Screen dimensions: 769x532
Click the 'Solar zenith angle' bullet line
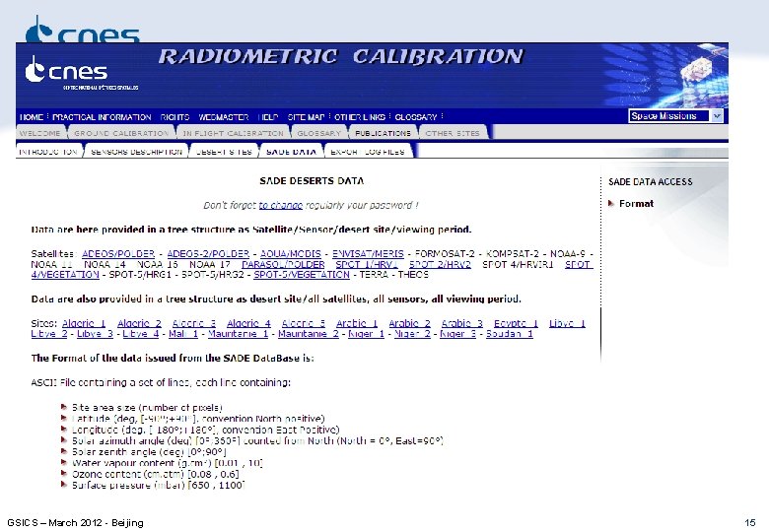pyautogui.click(x=149, y=452)
